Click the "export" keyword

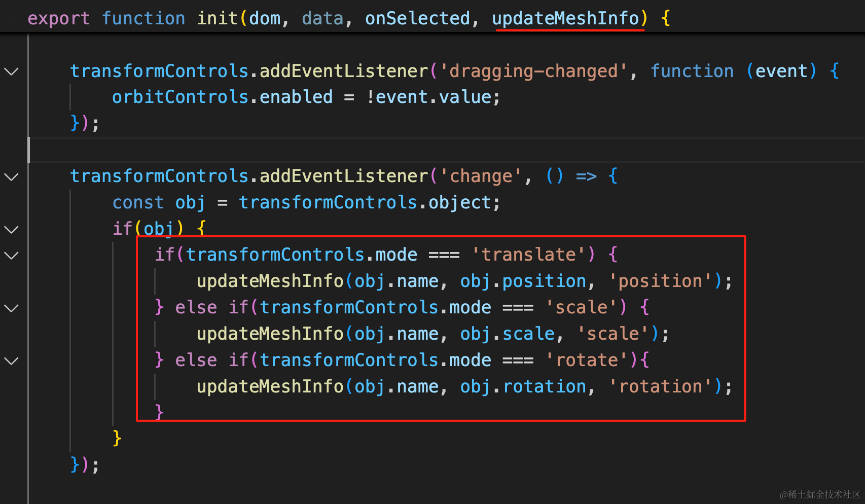click(59, 19)
